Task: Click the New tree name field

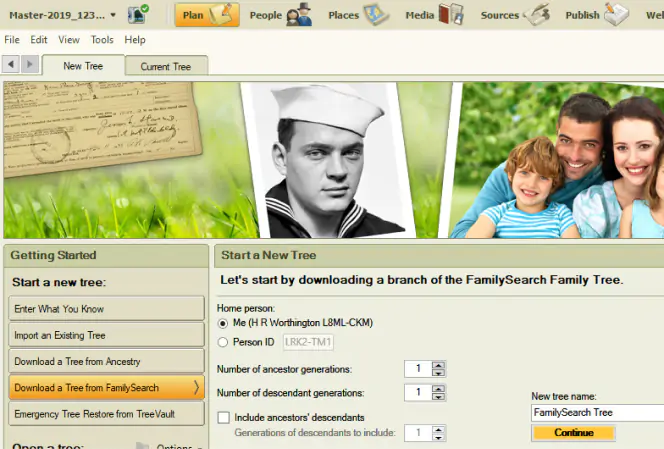Action: click(x=598, y=413)
